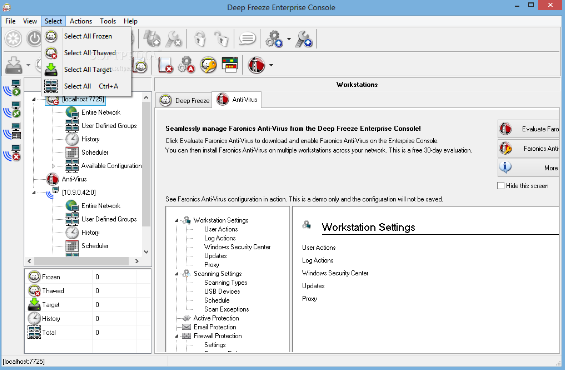Click the Faronics Anti-Virus key button
This screenshot has width=565, height=370.
point(528,148)
